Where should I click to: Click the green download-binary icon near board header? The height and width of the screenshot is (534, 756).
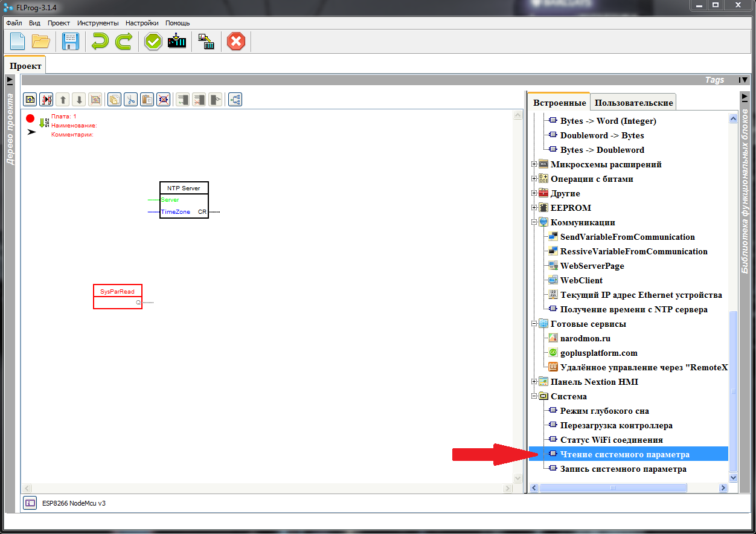coord(44,123)
